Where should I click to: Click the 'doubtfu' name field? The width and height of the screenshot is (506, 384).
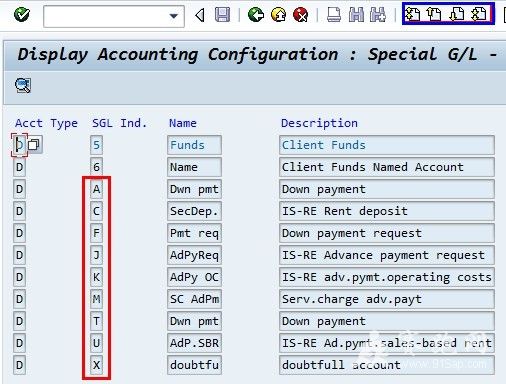194,365
